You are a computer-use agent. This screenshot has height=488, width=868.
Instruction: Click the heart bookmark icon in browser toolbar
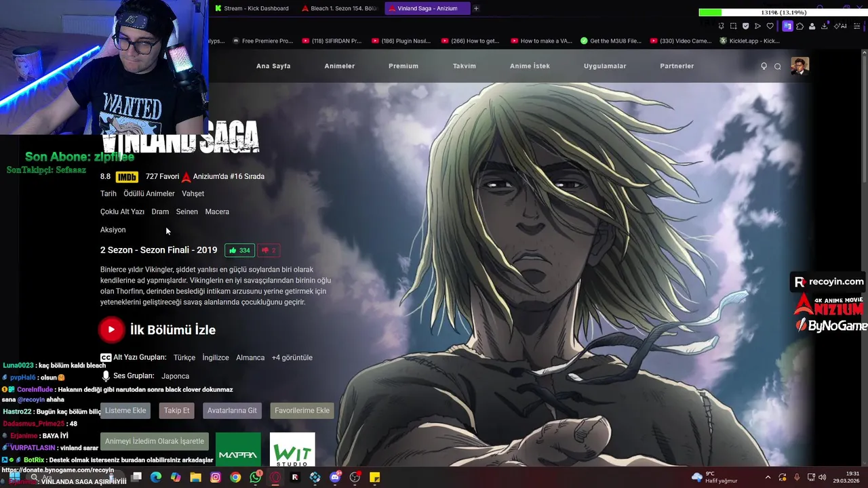click(x=770, y=26)
